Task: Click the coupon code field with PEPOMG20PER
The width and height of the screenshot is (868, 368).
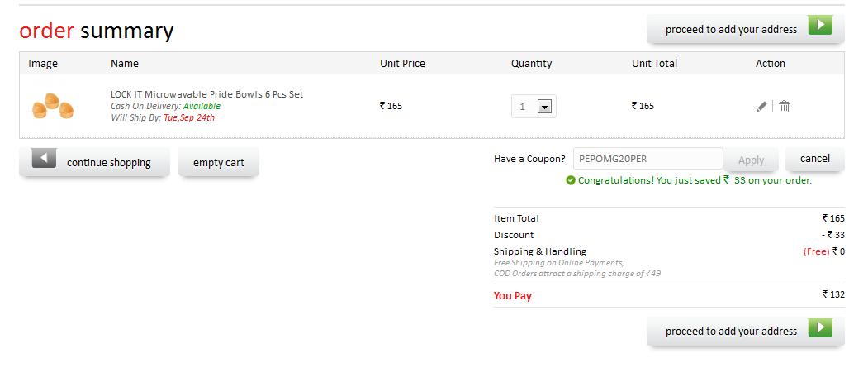Action: tap(648, 159)
